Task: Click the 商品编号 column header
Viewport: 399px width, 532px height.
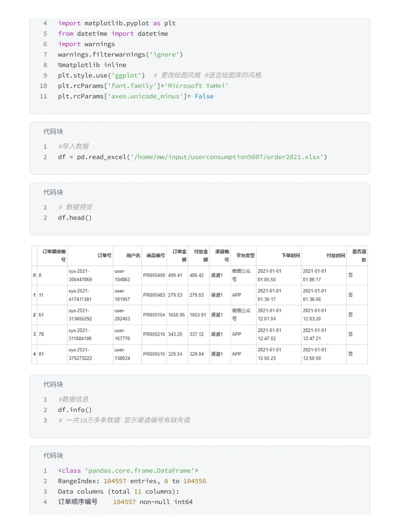Action: click(x=156, y=256)
